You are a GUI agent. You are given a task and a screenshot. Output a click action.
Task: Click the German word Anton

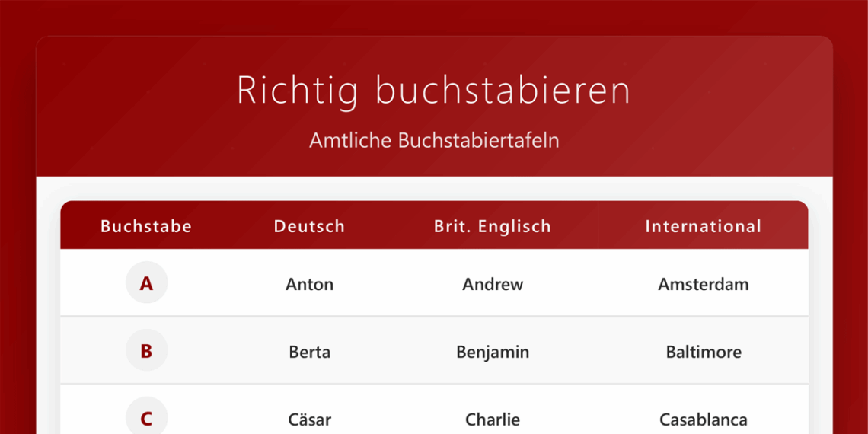coord(309,284)
